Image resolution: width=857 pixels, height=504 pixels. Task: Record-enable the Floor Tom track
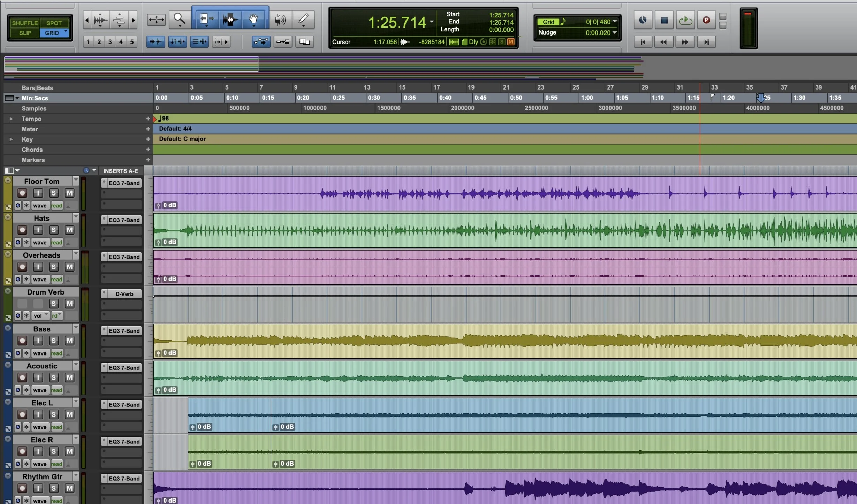[x=22, y=193]
